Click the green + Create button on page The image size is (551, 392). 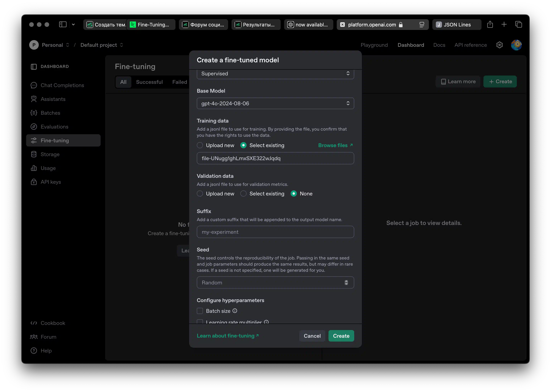(500, 82)
